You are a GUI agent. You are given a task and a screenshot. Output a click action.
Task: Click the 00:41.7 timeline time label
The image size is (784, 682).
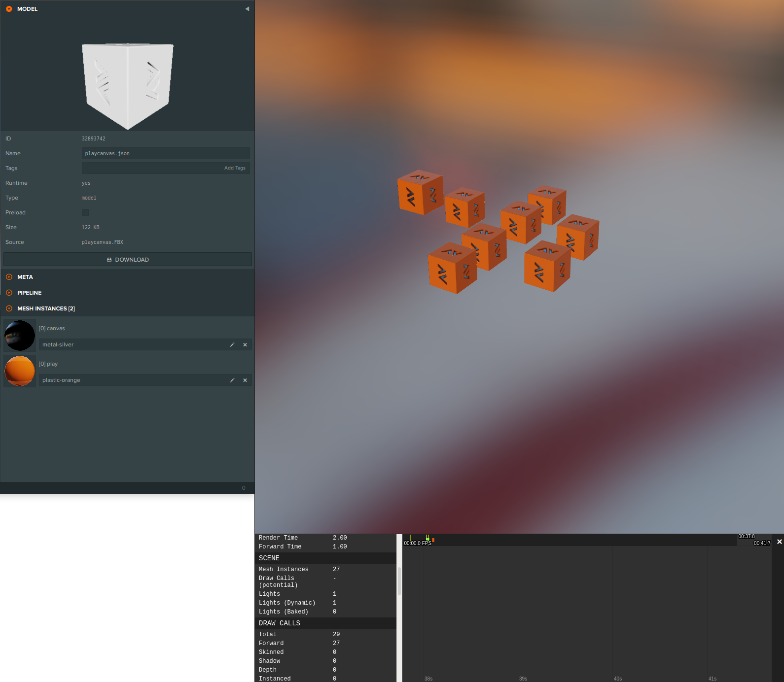(x=762, y=543)
